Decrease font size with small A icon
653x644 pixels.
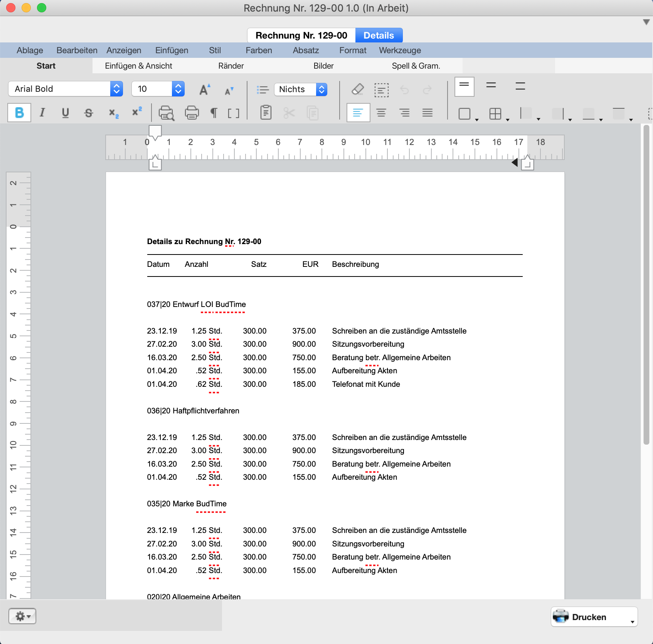[x=229, y=91]
